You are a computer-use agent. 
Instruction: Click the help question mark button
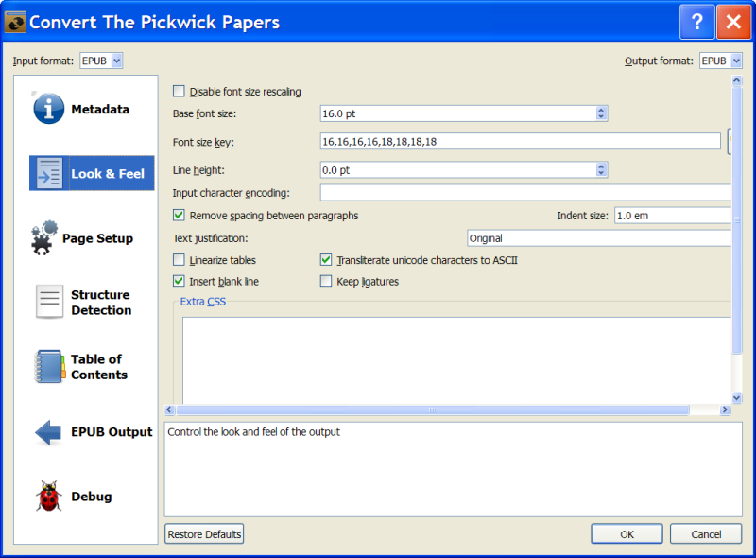coord(696,22)
